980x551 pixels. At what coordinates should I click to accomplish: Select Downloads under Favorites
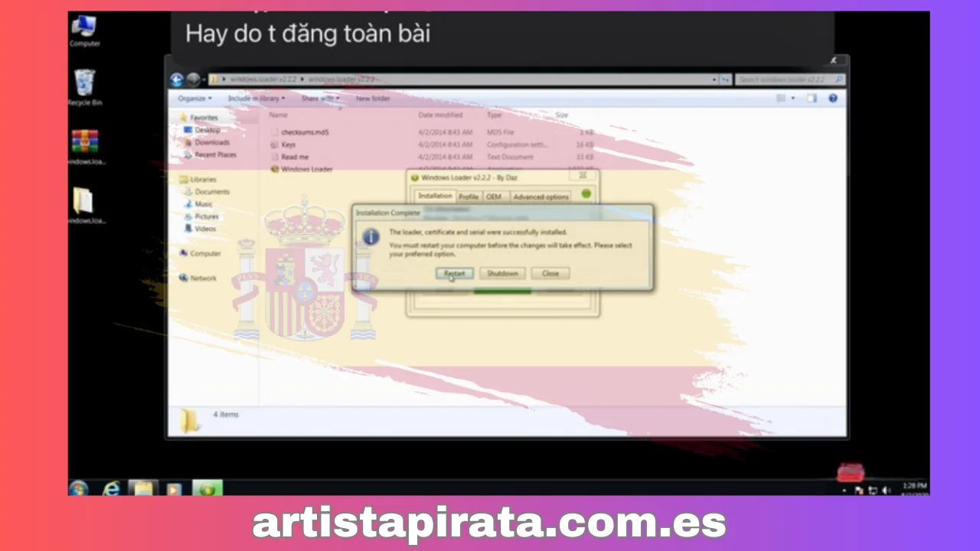click(206, 142)
